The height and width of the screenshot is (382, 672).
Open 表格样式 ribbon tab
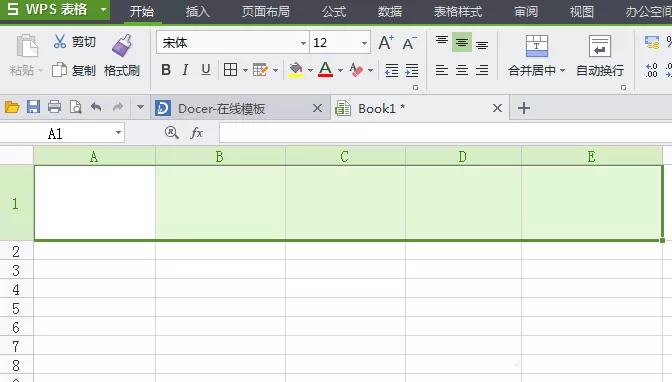[x=458, y=12]
